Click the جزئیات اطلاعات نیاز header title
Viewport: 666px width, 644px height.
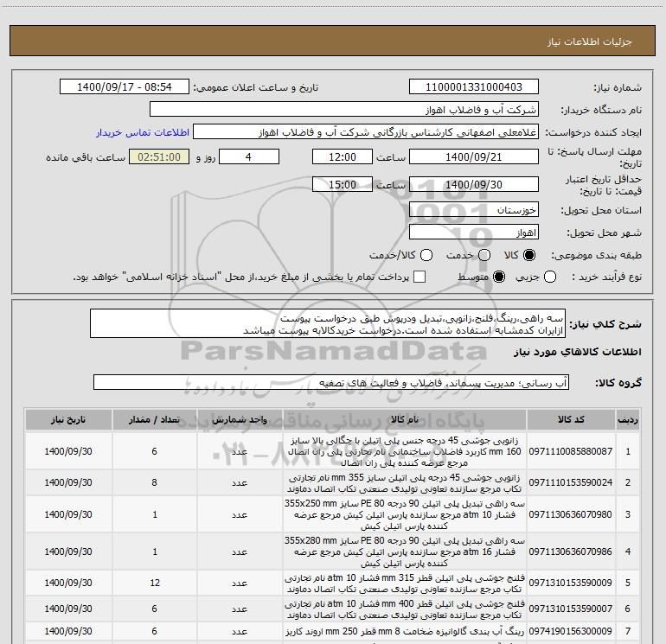(590, 41)
